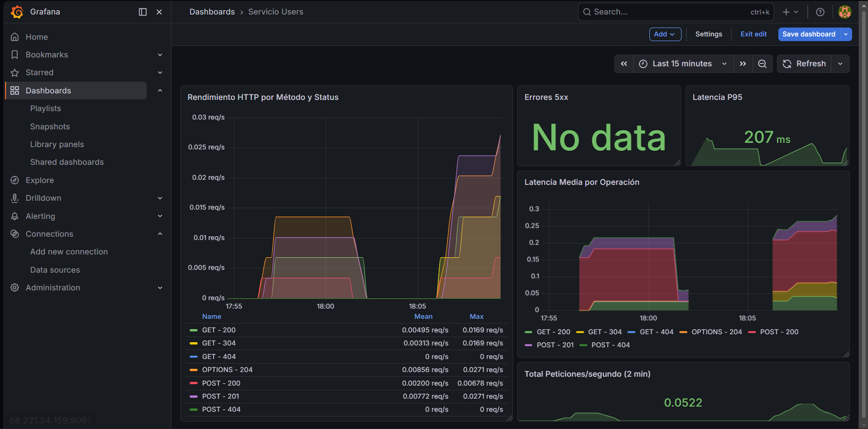Close the navigation menu
Viewport: 868px width, 429px height.
[159, 12]
